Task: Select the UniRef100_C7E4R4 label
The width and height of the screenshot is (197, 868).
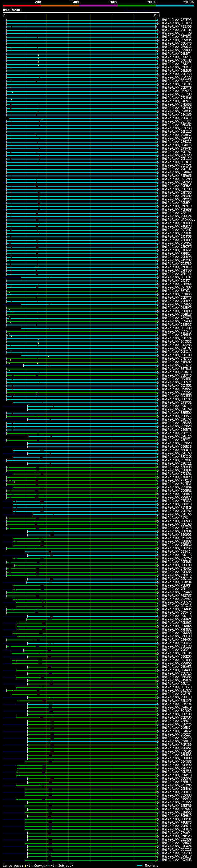Action: 177,846
